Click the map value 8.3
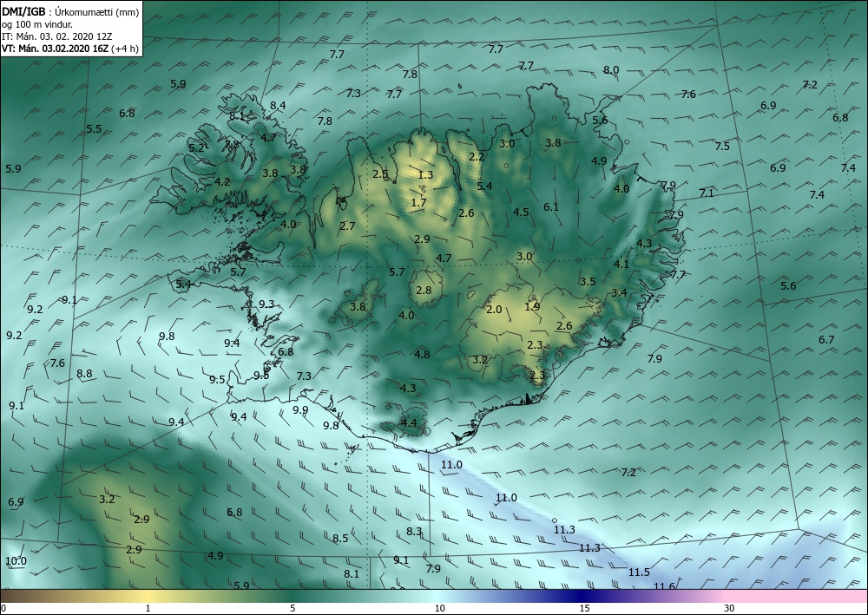The width and height of the screenshot is (868, 615). pyautogui.click(x=414, y=532)
